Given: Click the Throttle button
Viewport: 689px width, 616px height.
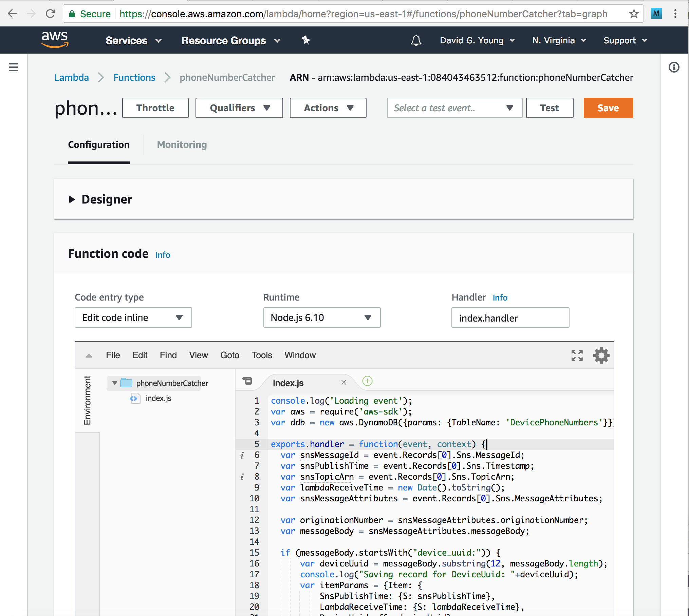Looking at the screenshot, I should pyautogui.click(x=155, y=108).
